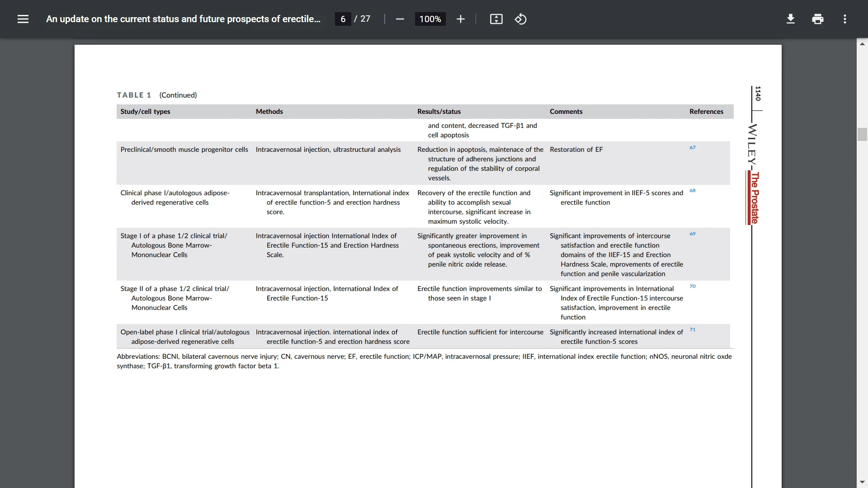Image resolution: width=868 pixels, height=488 pixels.
Task: Select the page number input field
Action: (x=343, y=19)
